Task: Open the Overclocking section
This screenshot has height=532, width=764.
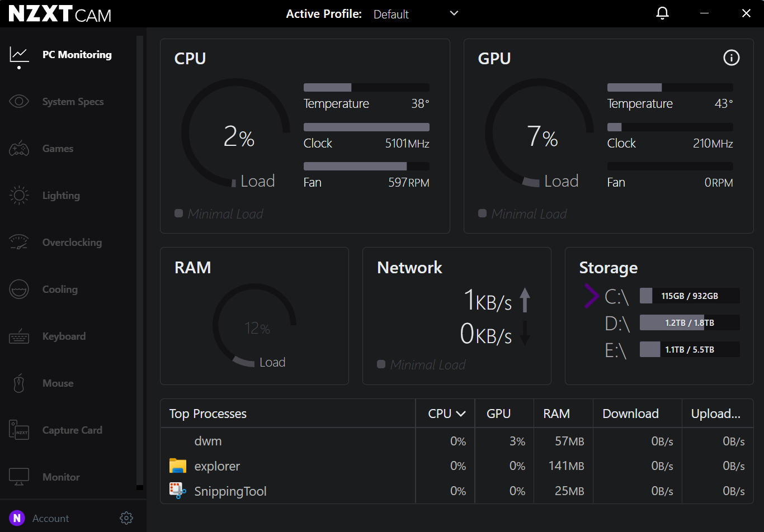Action: (x=72, y=243)
